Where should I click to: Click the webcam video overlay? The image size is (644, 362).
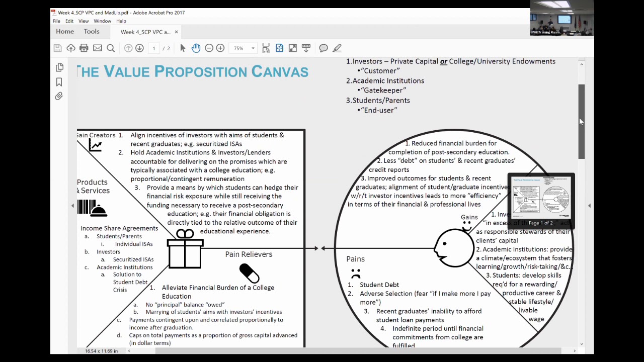pos(562,18)
